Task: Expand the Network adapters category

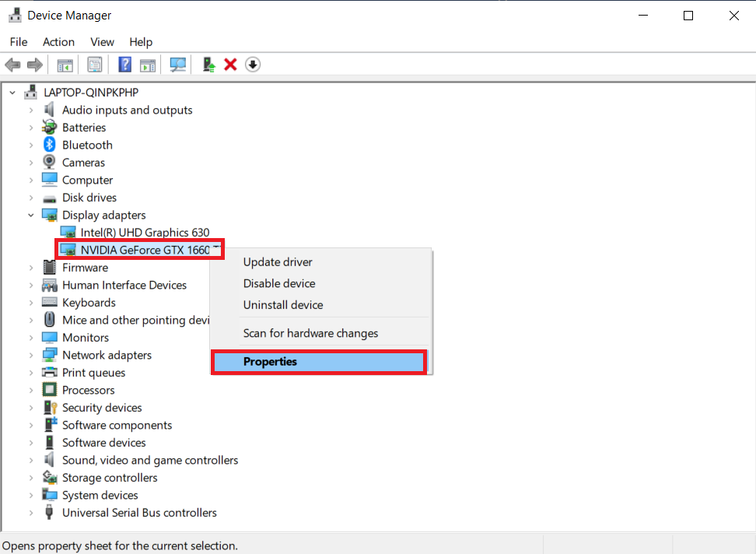Action: click(31, 356)
